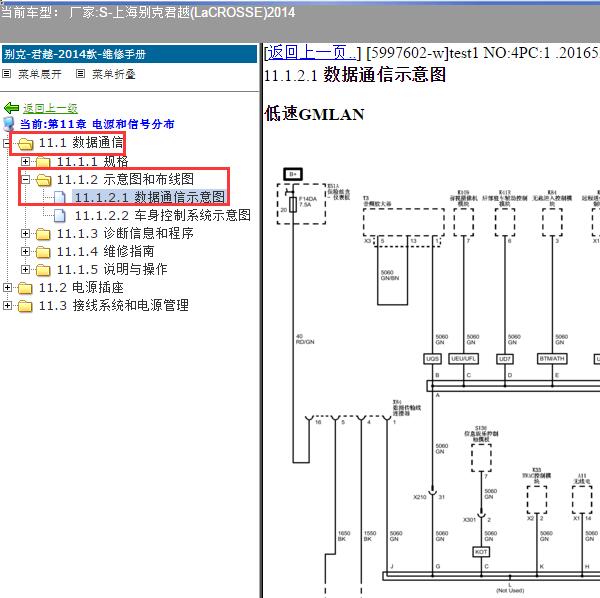Screen dimensions: 600x598
Task: Open 11.1.2.1 数据通信示意图 page
Action: coord(150,197)
